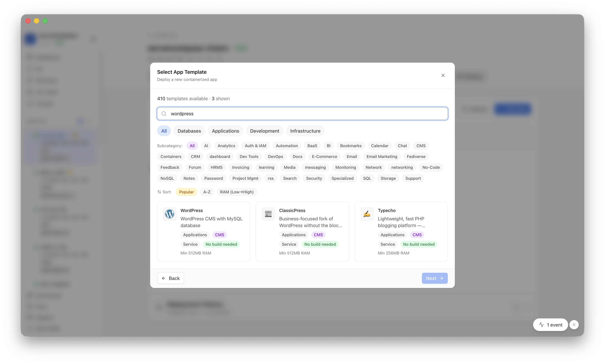Screen dimensions: 605x364
Task: Click the wordpress search field
Action: click(302, 114)
